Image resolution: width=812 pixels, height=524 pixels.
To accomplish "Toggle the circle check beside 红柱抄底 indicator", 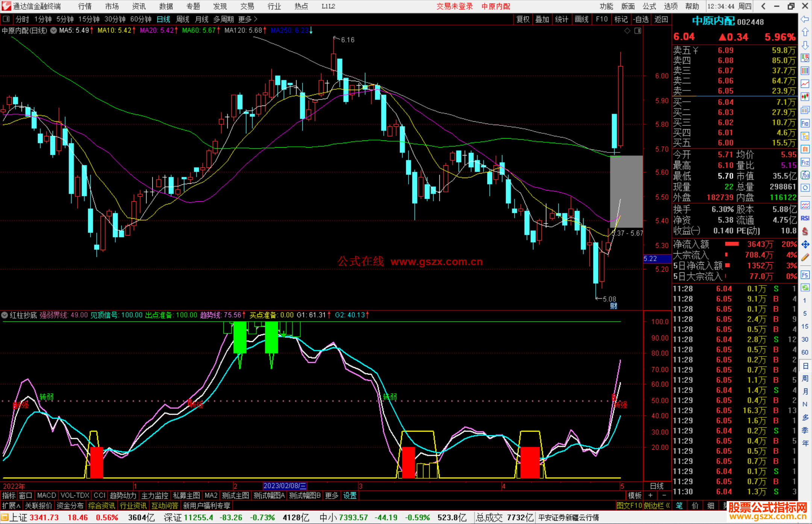I will tap(5, 315).
